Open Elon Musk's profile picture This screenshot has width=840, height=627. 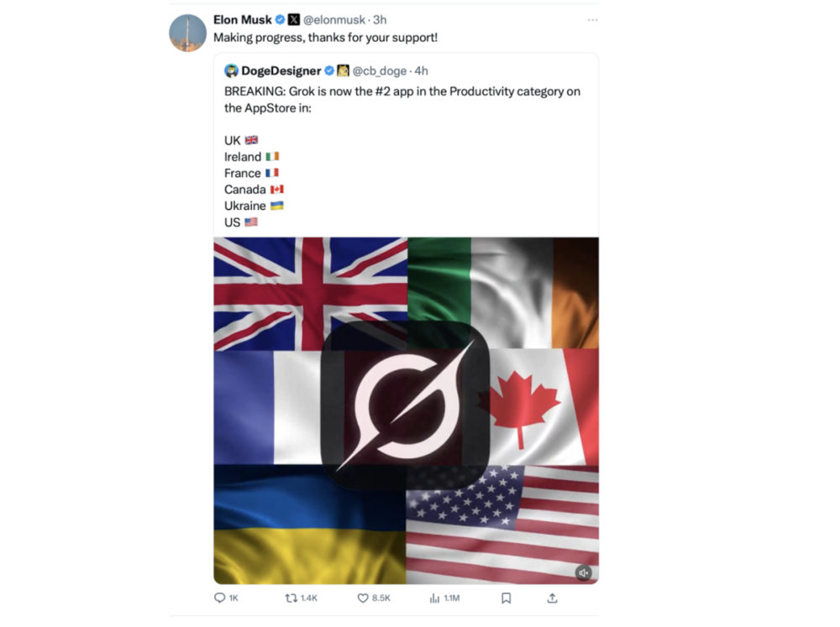point(188,34)
